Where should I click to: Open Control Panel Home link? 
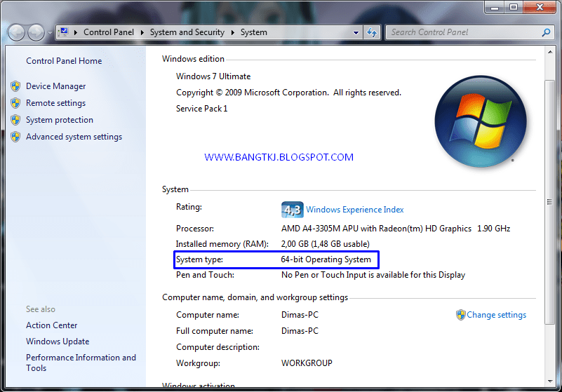click(x=64, y=61)
